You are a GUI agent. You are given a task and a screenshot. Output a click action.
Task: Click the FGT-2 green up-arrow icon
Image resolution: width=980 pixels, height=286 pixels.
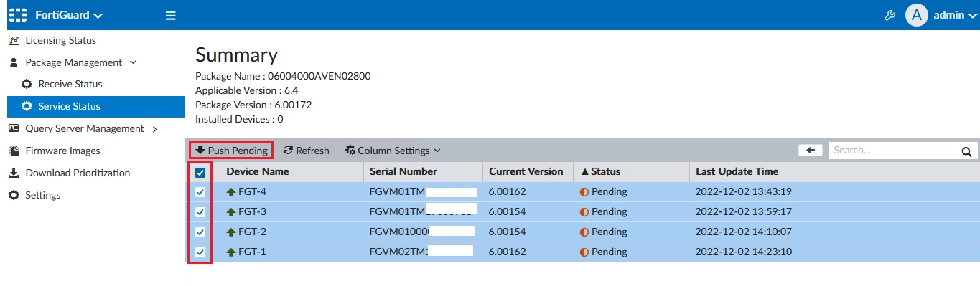pos(231,232)
